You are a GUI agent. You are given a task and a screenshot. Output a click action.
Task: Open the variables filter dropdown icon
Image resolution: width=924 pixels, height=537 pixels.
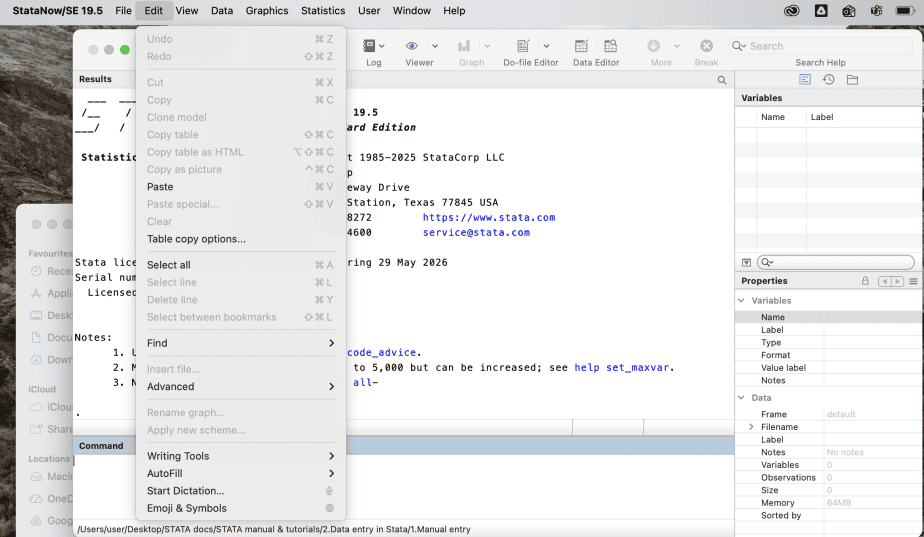click(746, 262)
